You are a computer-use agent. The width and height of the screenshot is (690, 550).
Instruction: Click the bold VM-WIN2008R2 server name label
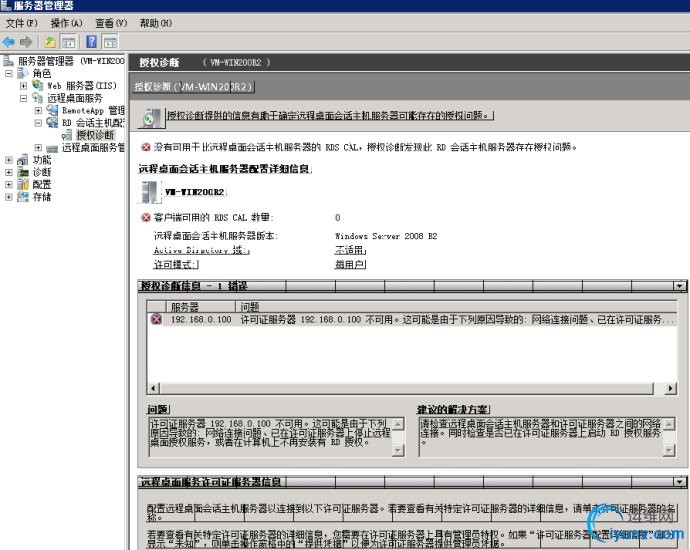(x=195, y=192)
